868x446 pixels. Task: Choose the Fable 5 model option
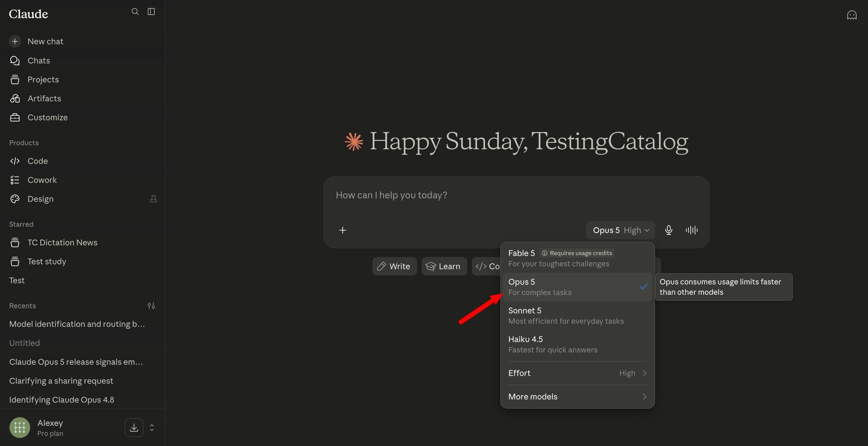pos(577,258)
